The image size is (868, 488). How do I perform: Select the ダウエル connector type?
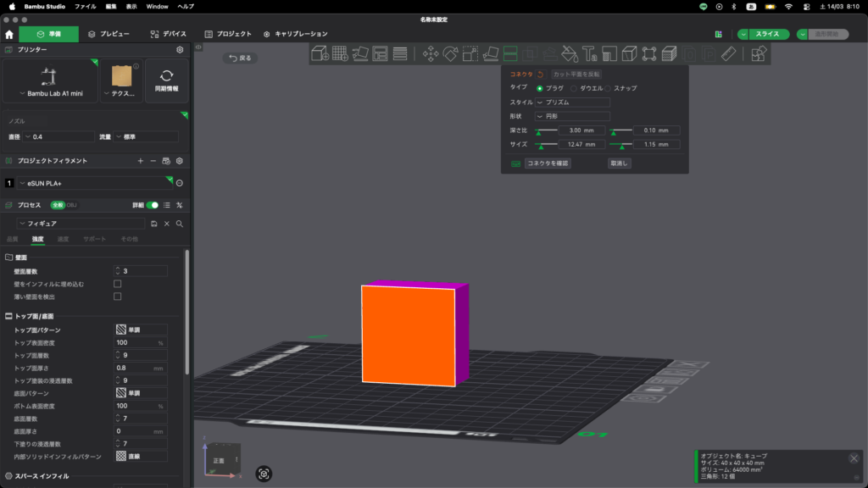pyautogui.click(x=575, y=88)
